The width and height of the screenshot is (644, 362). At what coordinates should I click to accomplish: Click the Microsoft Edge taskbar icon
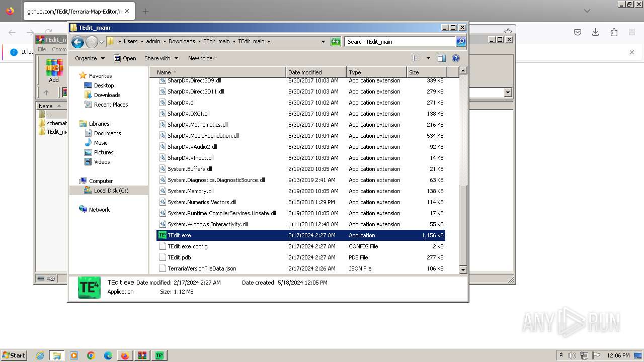pyautogui.click(x=108, y=355)
